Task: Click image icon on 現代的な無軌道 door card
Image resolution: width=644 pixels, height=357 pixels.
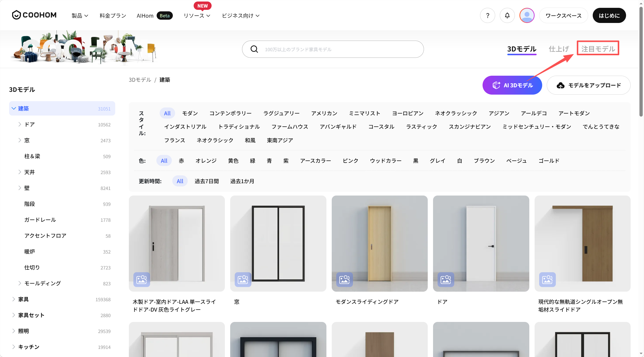Action: pyautogui.click(x=547, y=280)
